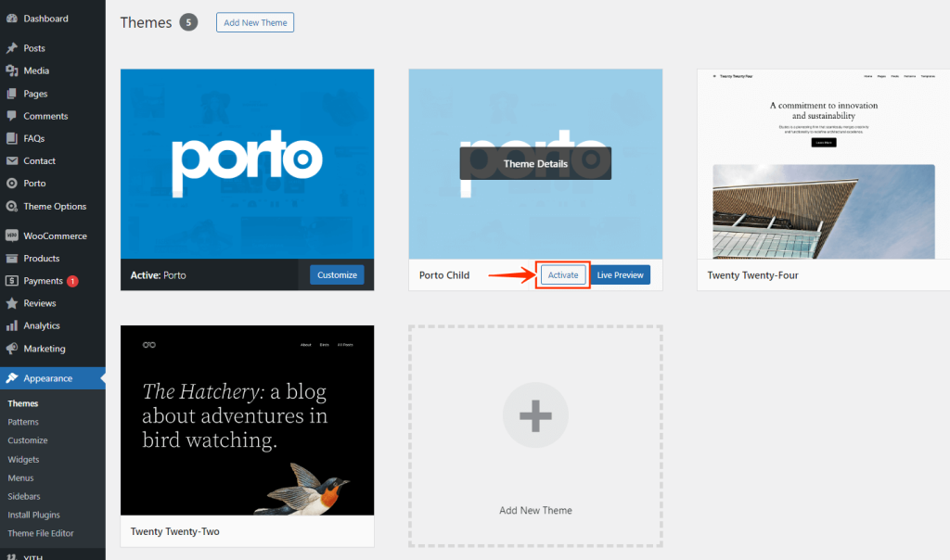Click the plus icon to add theme
This screenshot has height=560, width=950.
(535, 415)
